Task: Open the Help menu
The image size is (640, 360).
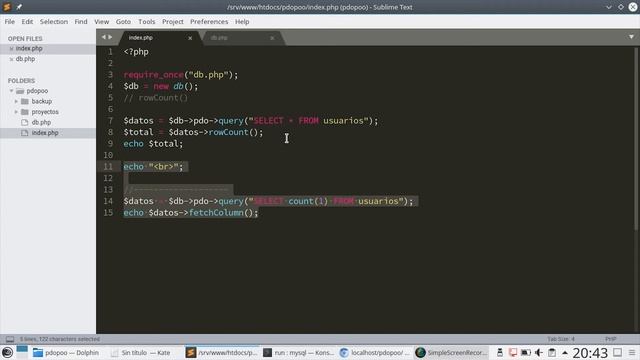Action: (x=242, y=22)
